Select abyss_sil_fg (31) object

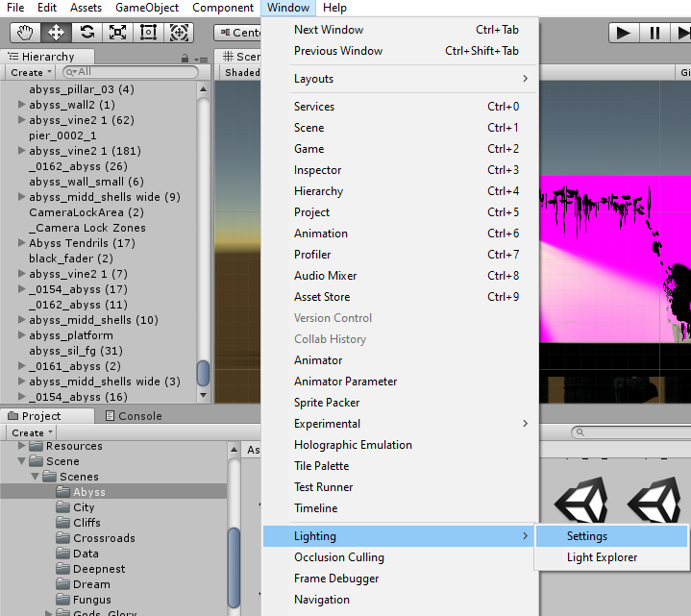pyautogui.click(x=76, y=351)
